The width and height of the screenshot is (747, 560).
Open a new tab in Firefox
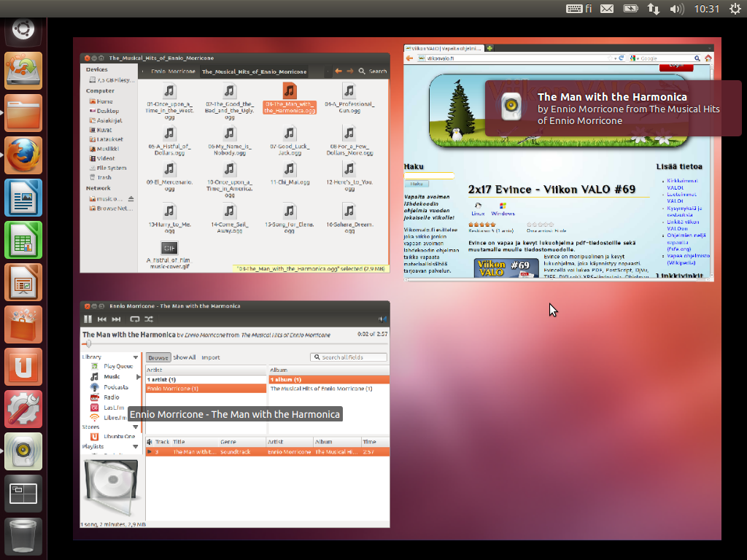(x=489, y=48)
